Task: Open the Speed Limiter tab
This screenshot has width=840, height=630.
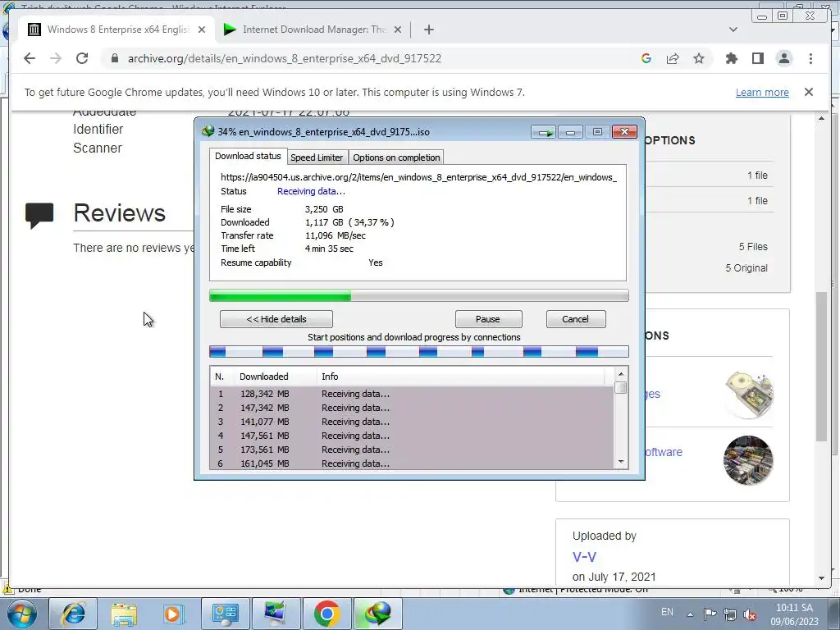Action: coord(317,157)
